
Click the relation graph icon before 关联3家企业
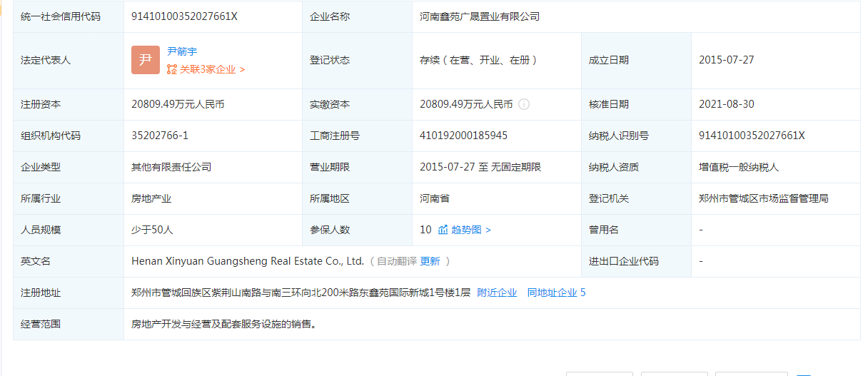172,69
